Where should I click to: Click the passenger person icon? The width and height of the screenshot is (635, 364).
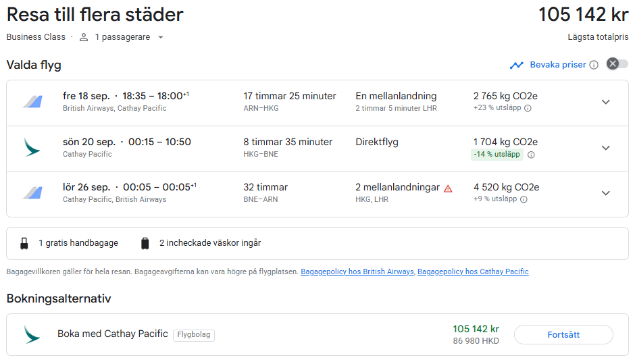[84, 37]
